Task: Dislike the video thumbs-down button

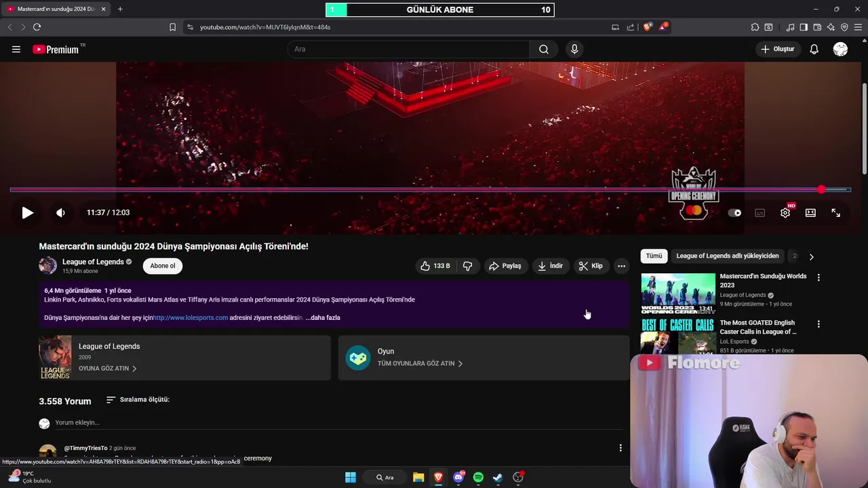Action: tap(468, 266)
